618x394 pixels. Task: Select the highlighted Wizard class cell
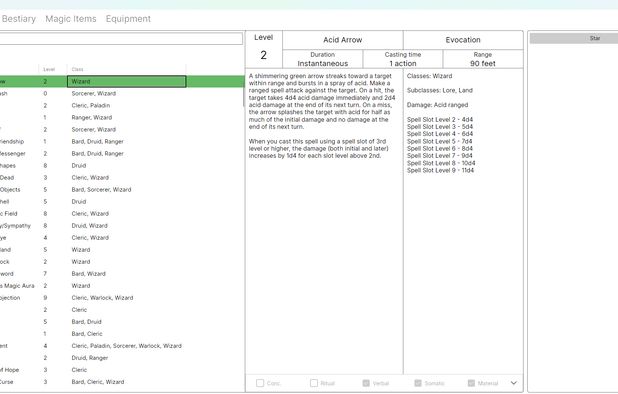pos(127,82)
